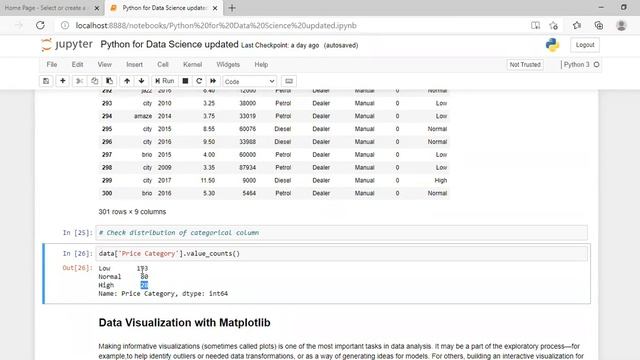Click the value_counts code cell In [26]
Viewport: 640px width, 360px height.
click(x=342, y=253)
